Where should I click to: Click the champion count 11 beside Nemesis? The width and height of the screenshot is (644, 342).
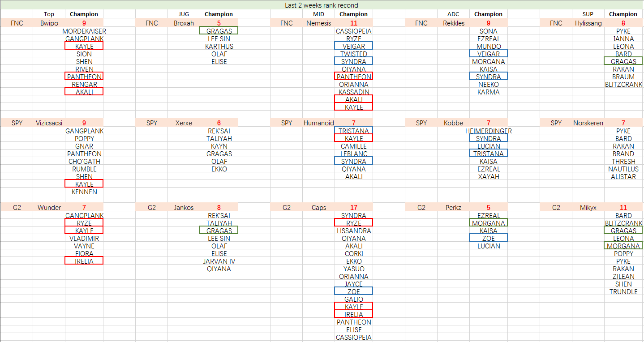354,23
